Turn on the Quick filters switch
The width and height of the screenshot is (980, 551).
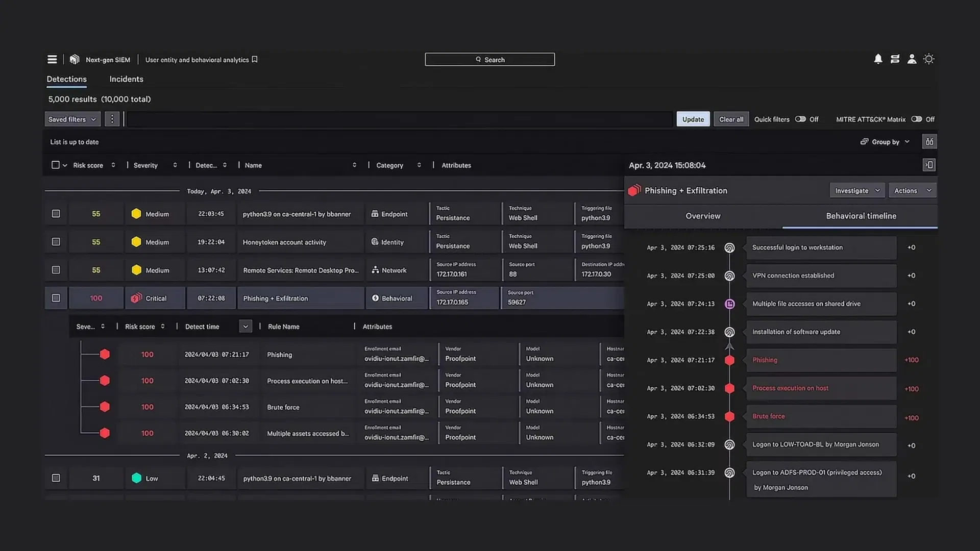click(x=800, y=119)
